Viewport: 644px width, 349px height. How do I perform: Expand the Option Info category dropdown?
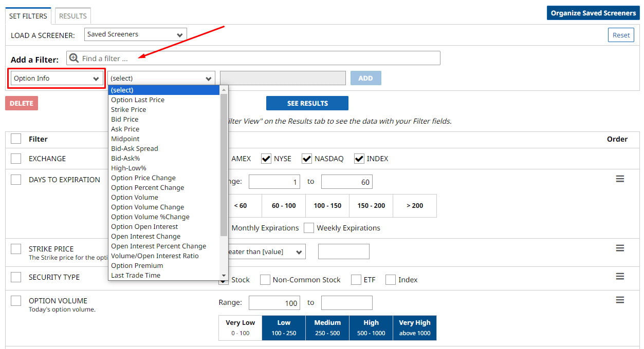pos(57,79)
